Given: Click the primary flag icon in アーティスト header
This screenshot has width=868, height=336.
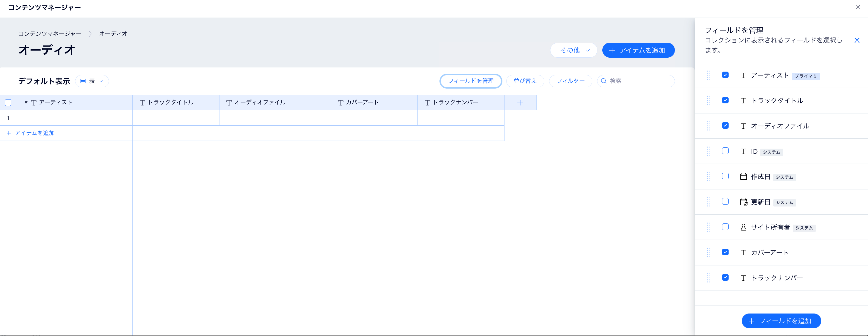Looking at the screenshot, I should click(x=26, y=103).
